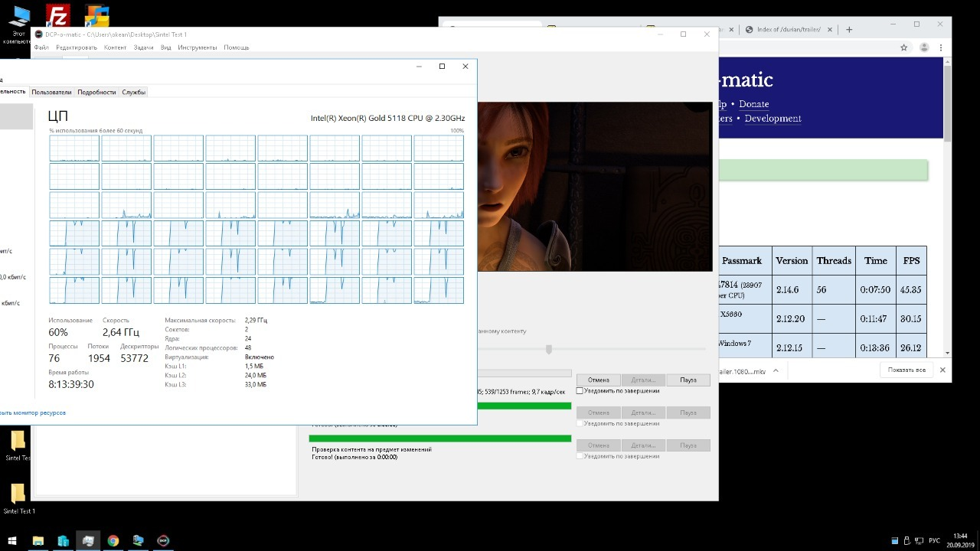This screenshot has height=551, width=980.
Task: Open a new Chrome tab
Action: (x=849, y=30)
